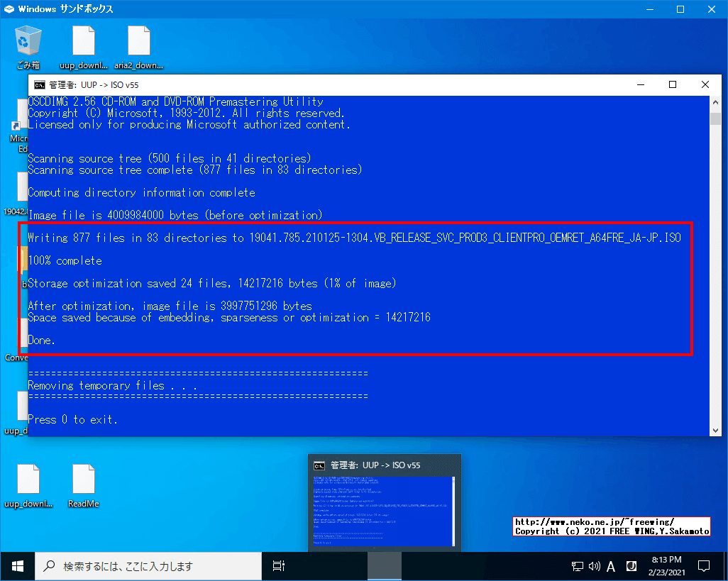Click the Start button
This screenshot has height=581, width=728.
(x=16, y=565)
